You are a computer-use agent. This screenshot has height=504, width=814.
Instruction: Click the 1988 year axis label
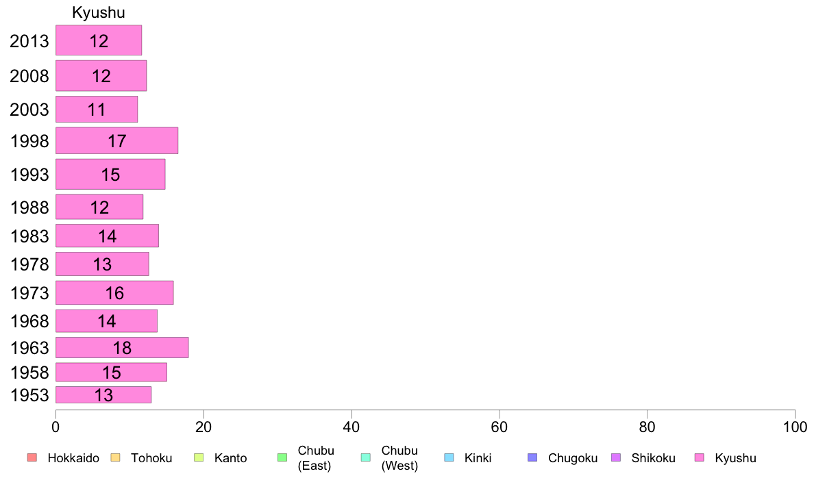coord(29,207)
